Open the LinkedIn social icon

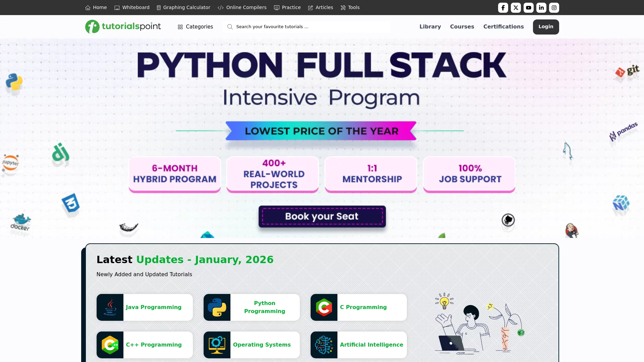[541, 8]
